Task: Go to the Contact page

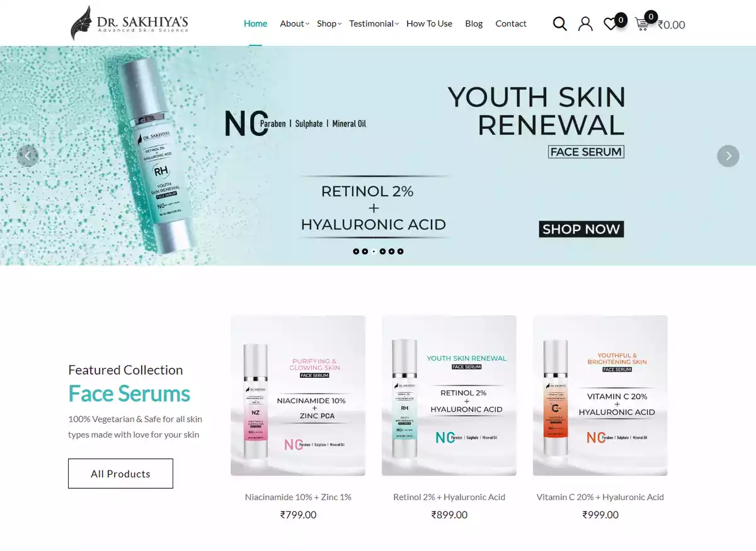Action: click(x=511, y=23)
